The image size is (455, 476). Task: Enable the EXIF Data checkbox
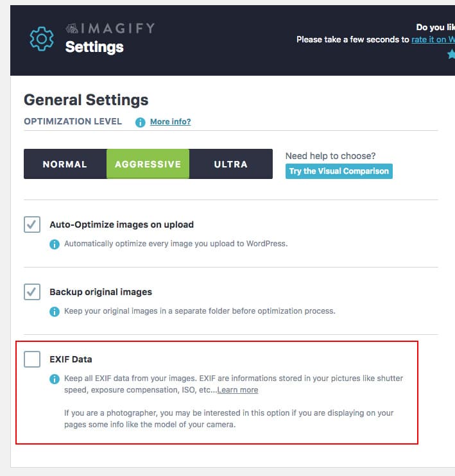click(x=32, y=359)
